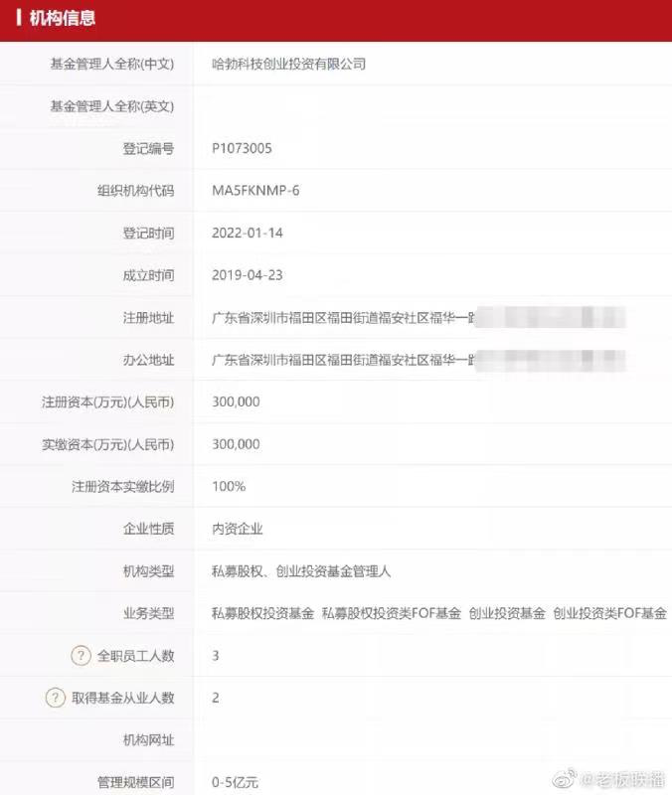The width and height of the screenshot is (672, 795).
Task: Click the 内资企业 enterprise nature value
Action: [237, 529]
